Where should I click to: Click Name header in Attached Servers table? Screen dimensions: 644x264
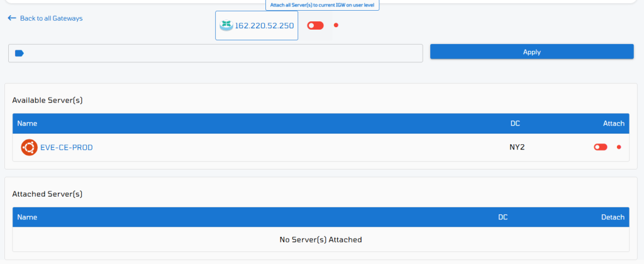click(27, 217)
